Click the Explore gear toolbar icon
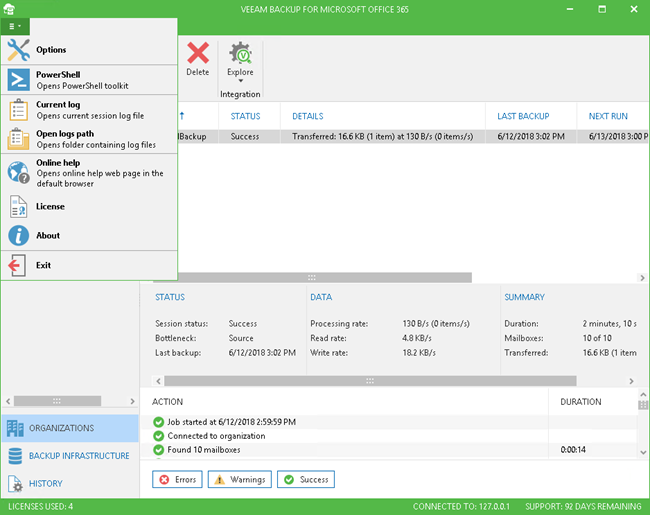650x515 pixels. [x=240, y=52]
